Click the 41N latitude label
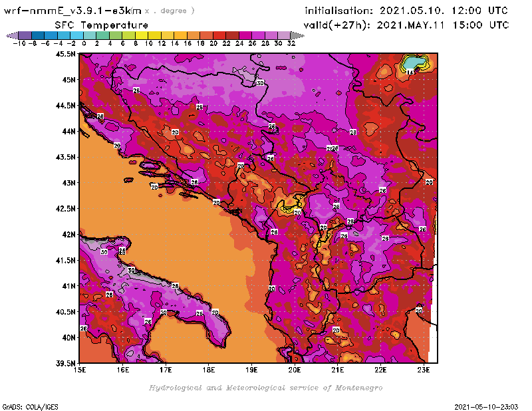Screen dimensions: 532x411 tap(68, 286)
